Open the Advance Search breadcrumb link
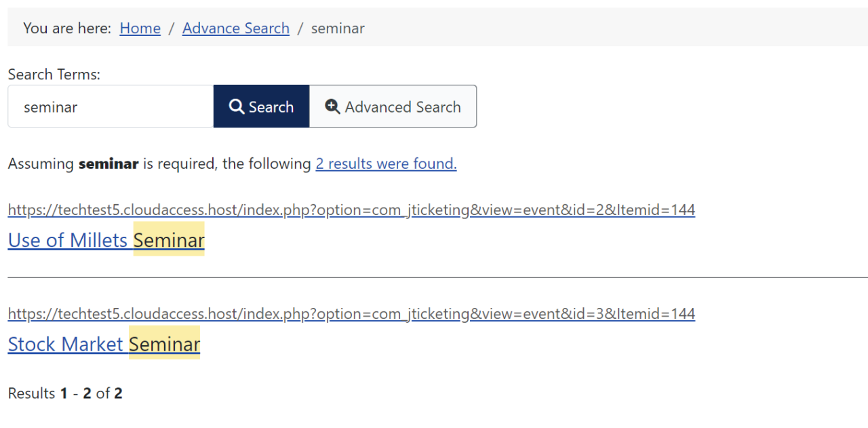 (235, 28)
